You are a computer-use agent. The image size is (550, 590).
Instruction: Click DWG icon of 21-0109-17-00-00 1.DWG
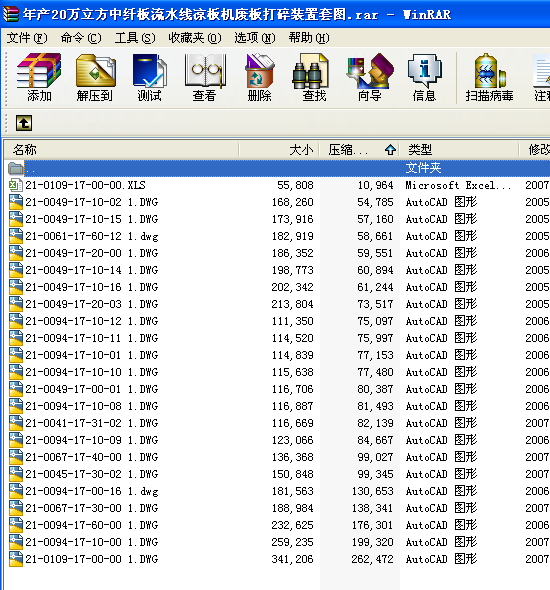coord(15,559)
